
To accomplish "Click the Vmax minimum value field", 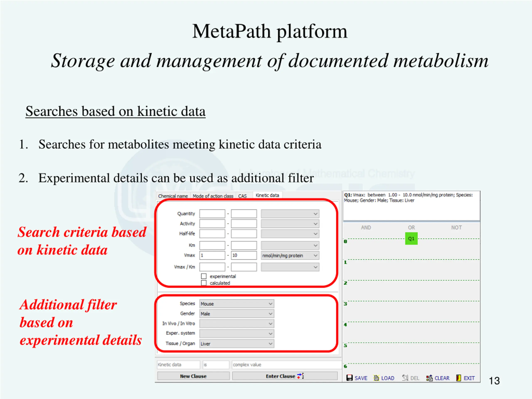I will point(212,255).
